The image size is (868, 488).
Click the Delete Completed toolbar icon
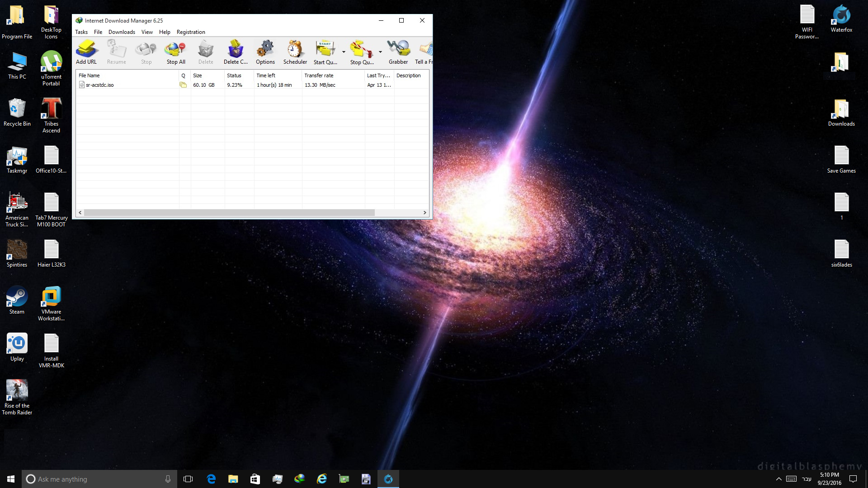click(236, 52)
